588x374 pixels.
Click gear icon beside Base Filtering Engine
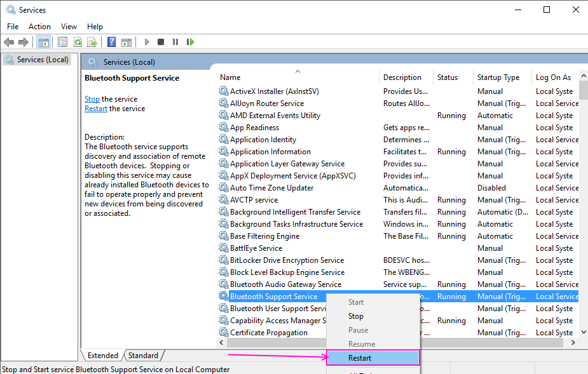tap(224, 236)
